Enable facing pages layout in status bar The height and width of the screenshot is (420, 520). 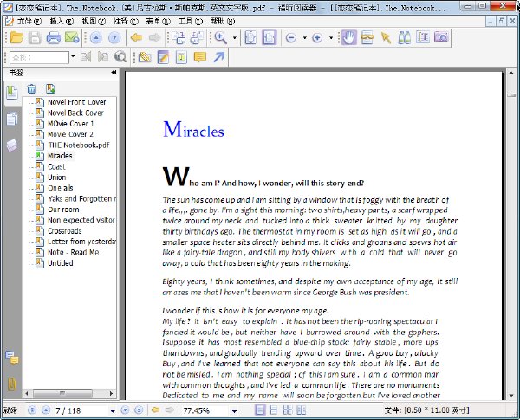[x=288, y=410]
